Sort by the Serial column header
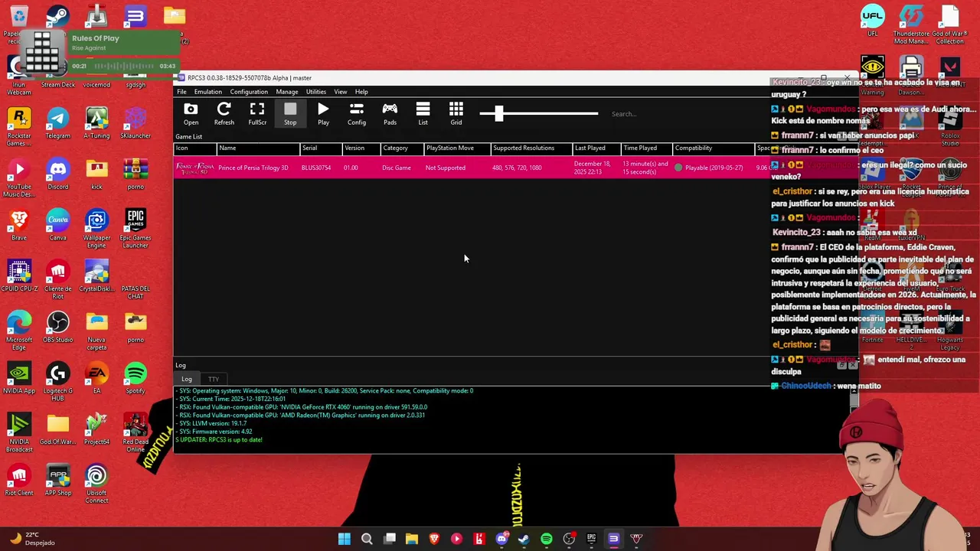 [x=320, y=148]
